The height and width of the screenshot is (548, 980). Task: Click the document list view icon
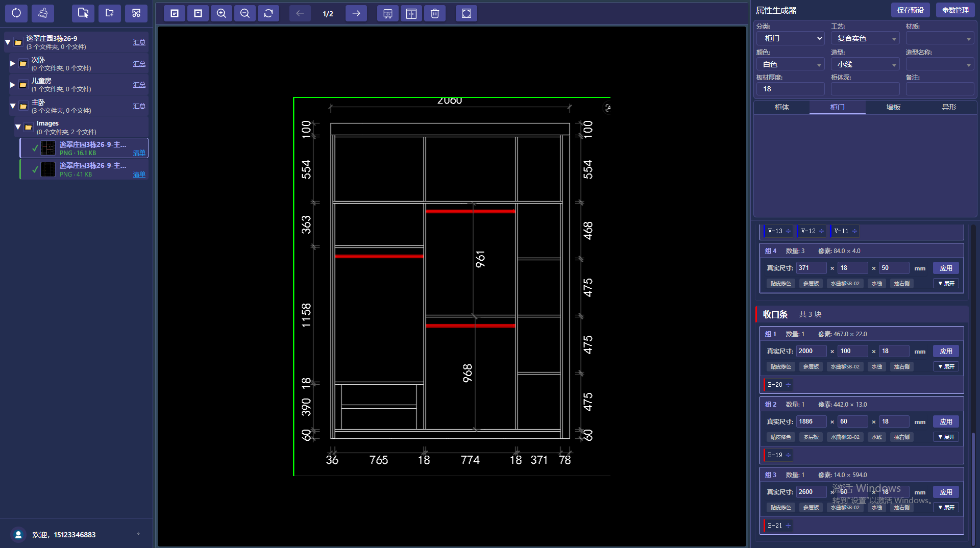175,13
